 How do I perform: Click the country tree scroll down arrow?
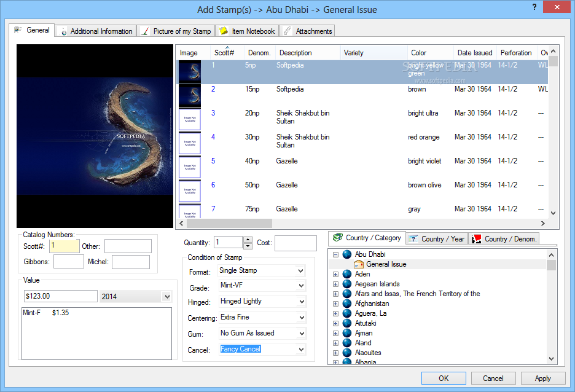click(551, 359)
